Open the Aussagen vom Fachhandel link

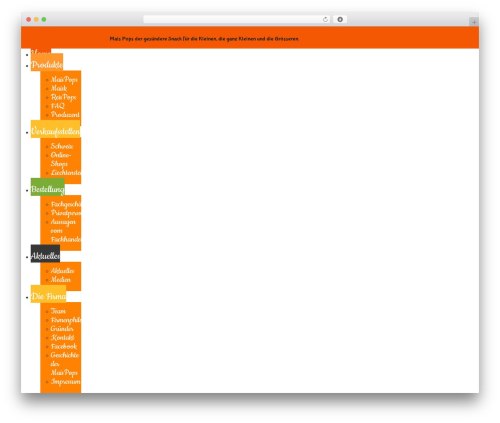[x=66, y=231]
